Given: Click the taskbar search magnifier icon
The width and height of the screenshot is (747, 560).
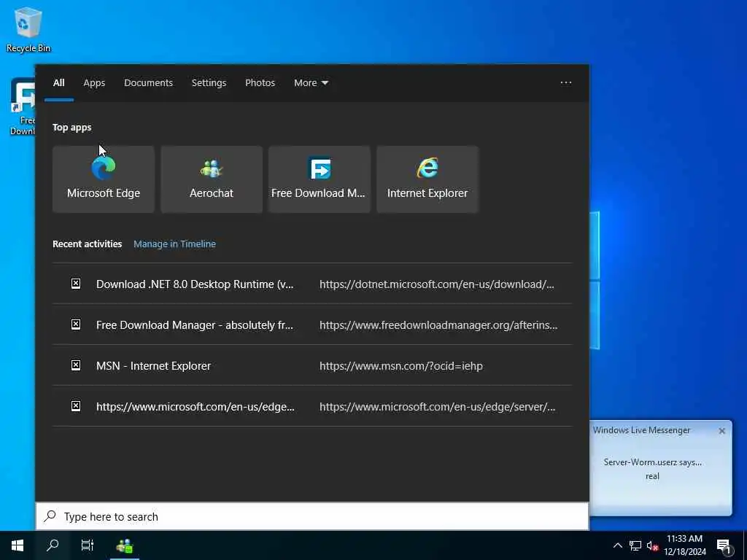Looking at the screenshot, I should point(53,545).
